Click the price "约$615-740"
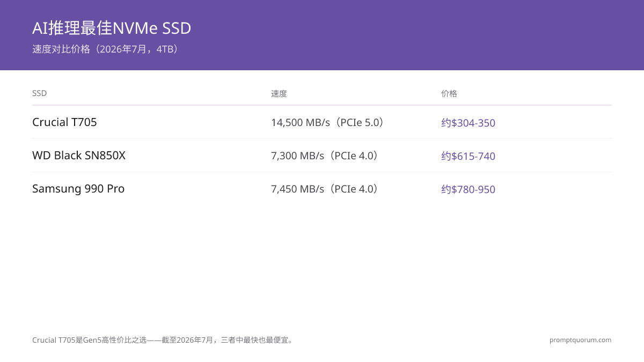The width and height of the screenshot is (644, 362). [x=468, y=156]
